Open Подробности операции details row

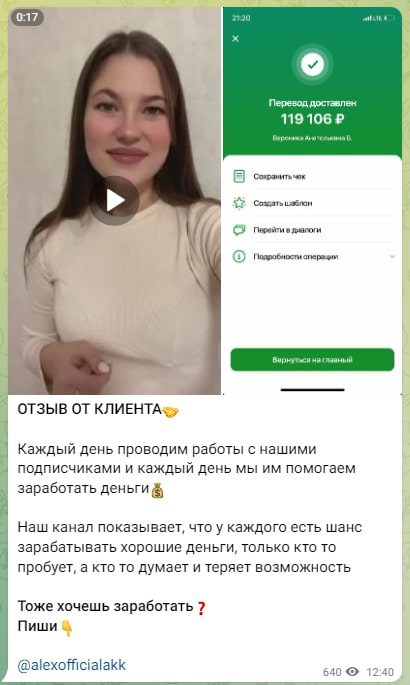click(x=312, y=257)
